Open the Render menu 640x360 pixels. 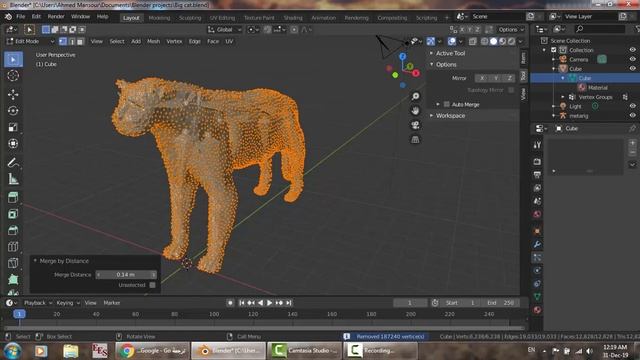click(x=56, y=17)
